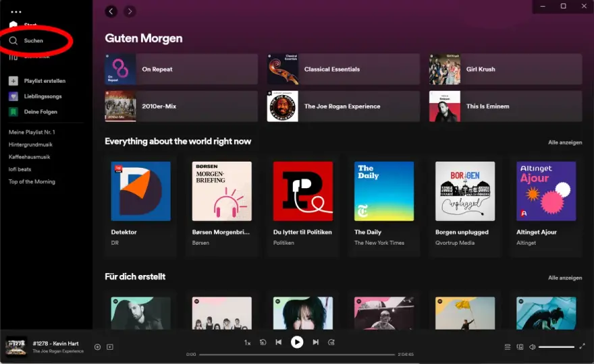Image resolution: width=594 pixels, height=364 pixels.
Task: Go forward with the right arrow
Action: pos(130,11)
